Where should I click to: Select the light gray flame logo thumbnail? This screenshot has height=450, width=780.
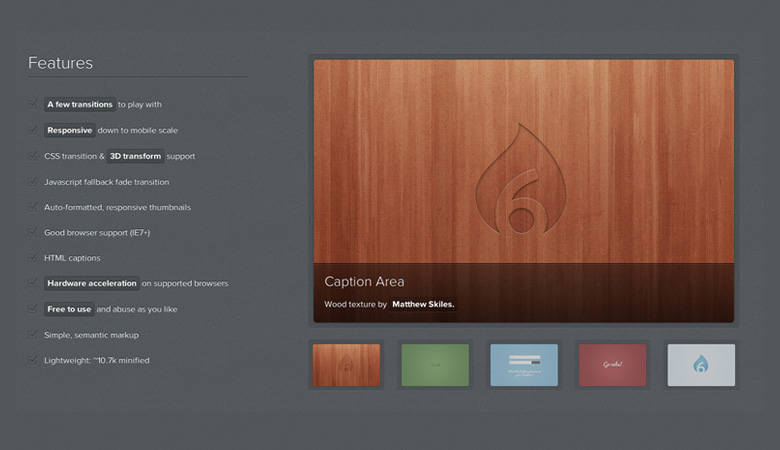click(x=701, y=365)
